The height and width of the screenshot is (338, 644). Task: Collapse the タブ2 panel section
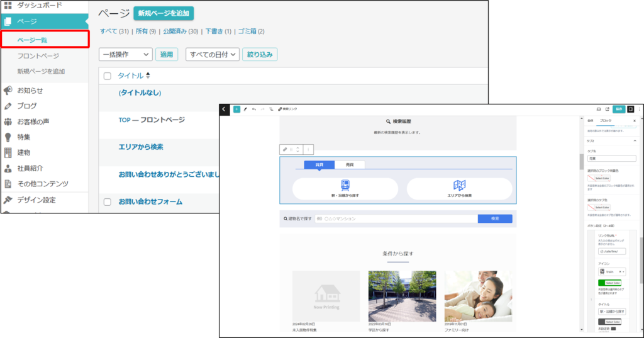pyautogui.click(x=634, y=140)
